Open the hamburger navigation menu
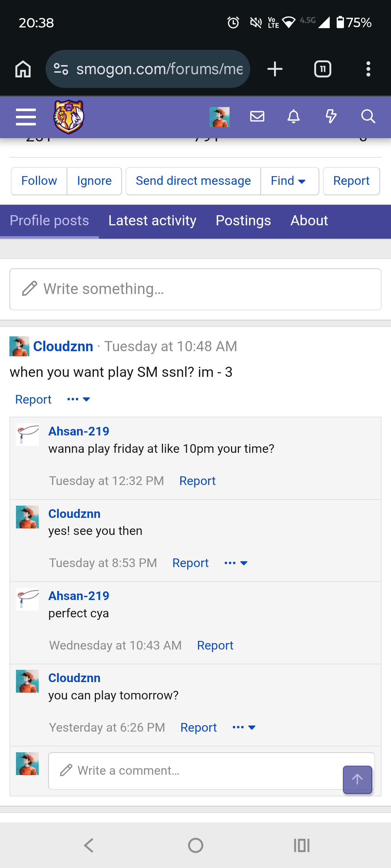This screenshot has height=868, width=391. tap(25, 116)
